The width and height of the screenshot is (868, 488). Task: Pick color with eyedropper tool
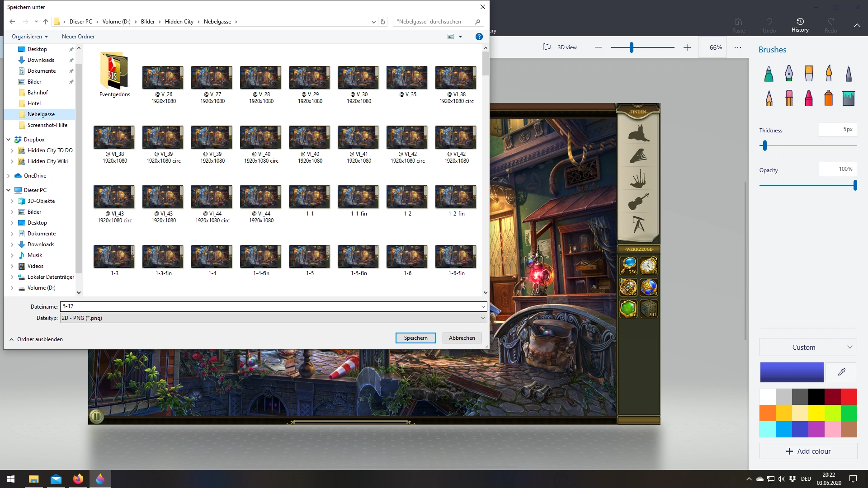click(x=841, y=372)
